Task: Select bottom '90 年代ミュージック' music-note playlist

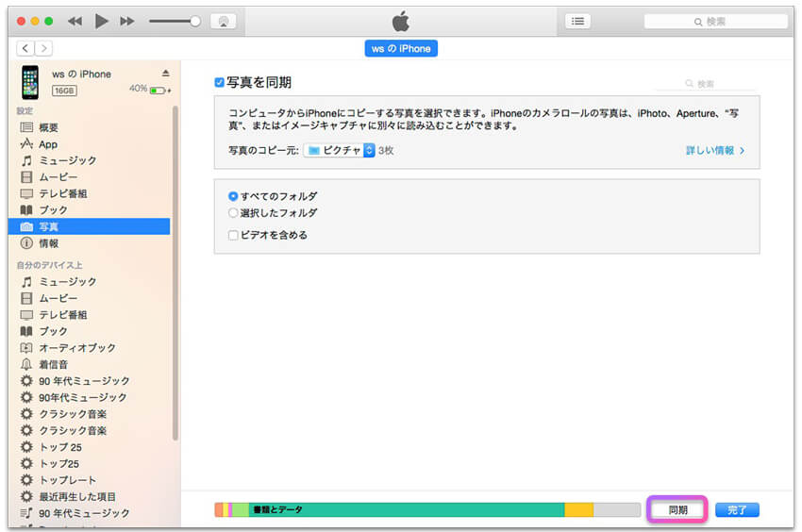Action: (89, 512)
